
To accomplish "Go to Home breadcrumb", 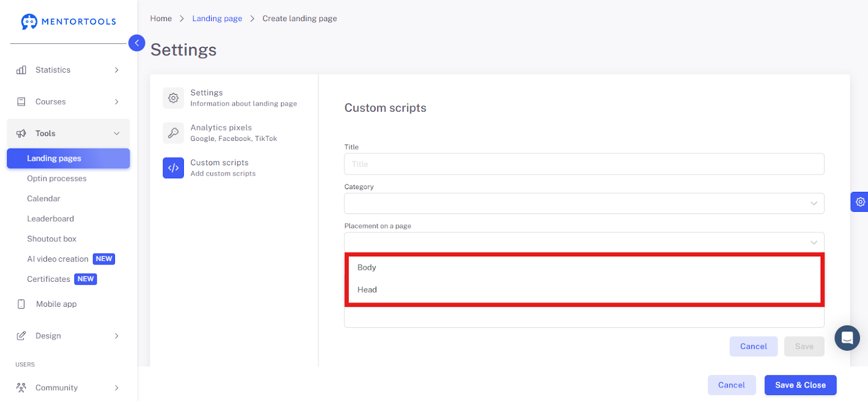I will 161,18.
